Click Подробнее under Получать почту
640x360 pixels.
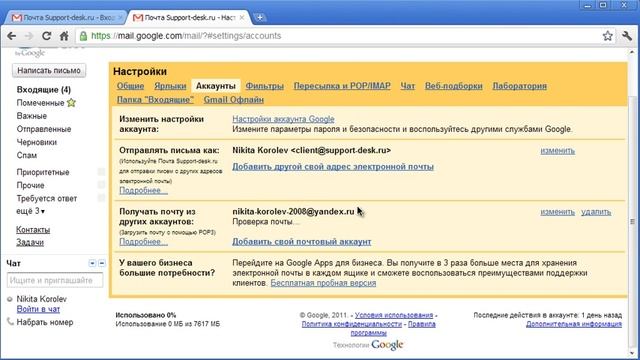coord(143,242)
